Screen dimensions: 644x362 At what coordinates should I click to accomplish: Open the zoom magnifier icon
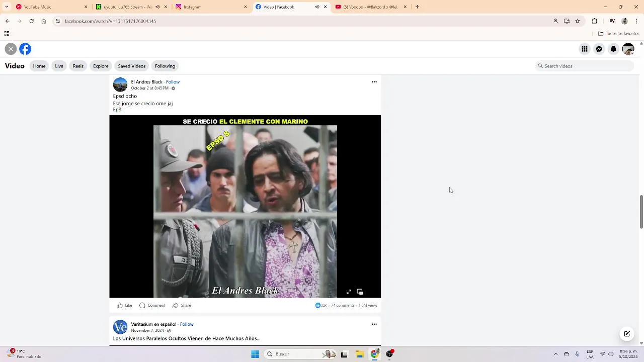(556, 21)
